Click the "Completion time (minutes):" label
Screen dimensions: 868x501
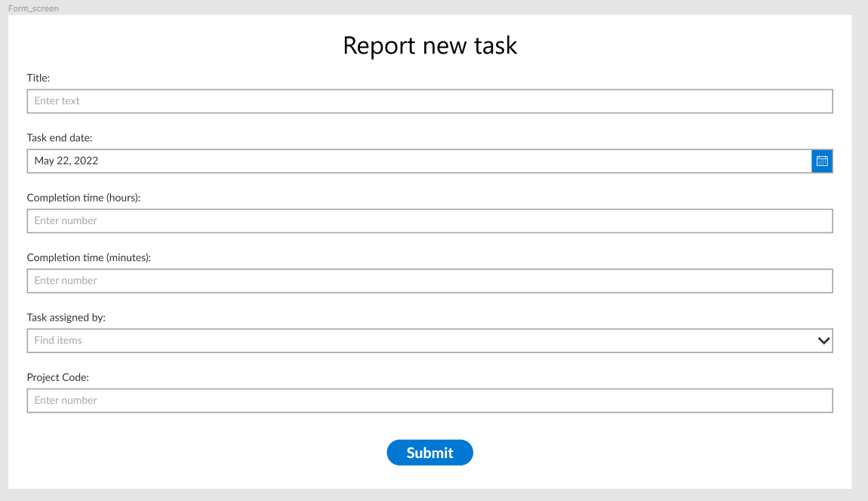[89, 257]
